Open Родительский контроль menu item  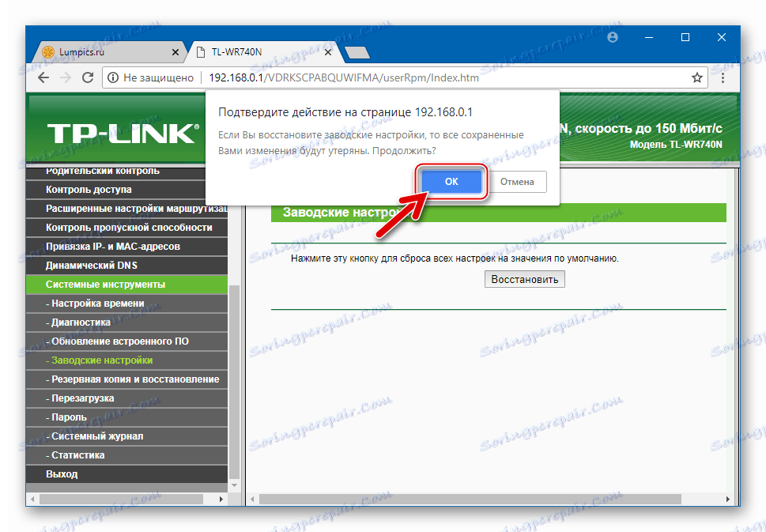click(x=127, y=172)
